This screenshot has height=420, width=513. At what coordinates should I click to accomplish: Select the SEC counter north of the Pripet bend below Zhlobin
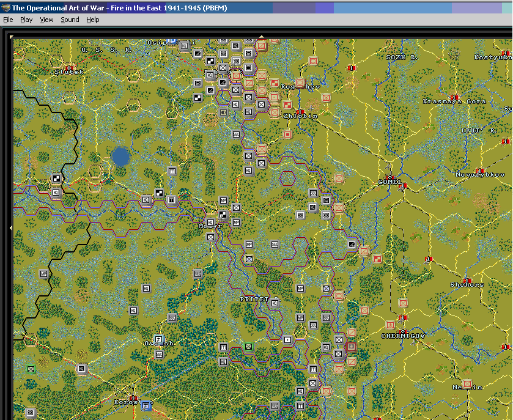tap(236, 134)
